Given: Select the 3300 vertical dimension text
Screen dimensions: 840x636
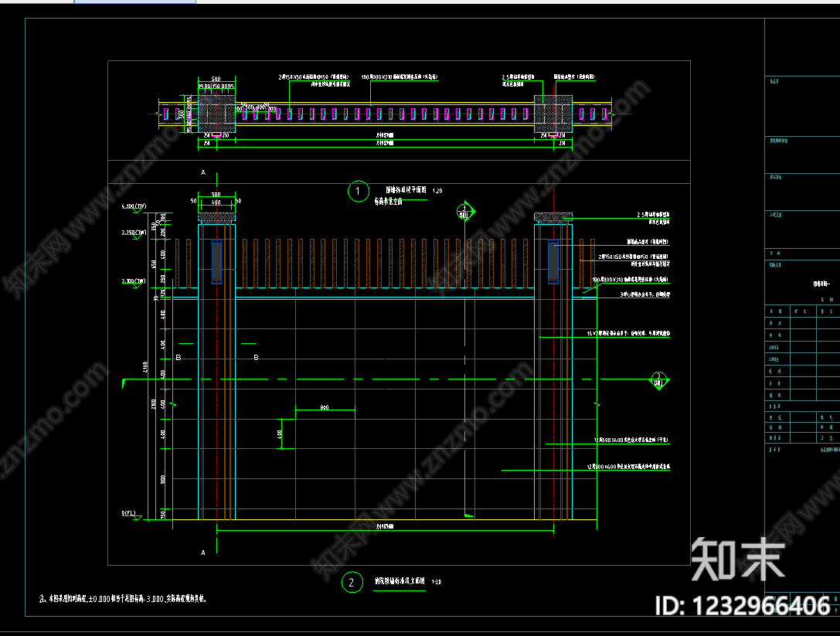Looking at the screenshot, I should pyautogui.click(x=155, y=404).
